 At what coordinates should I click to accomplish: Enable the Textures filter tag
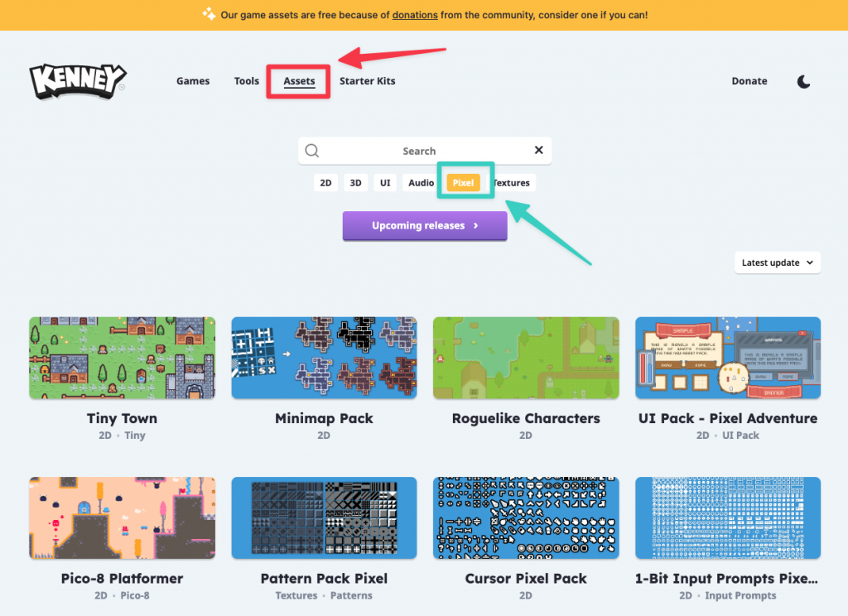coord(512,183)
